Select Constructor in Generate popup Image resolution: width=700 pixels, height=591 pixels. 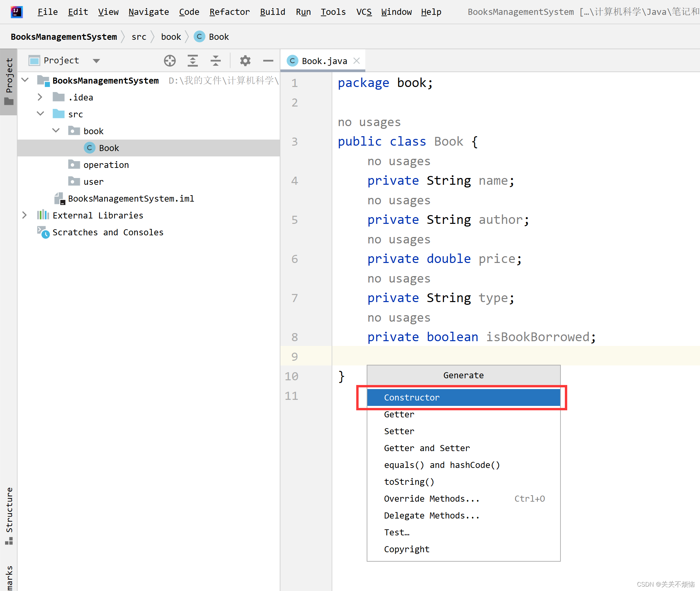tap(463, 397)
